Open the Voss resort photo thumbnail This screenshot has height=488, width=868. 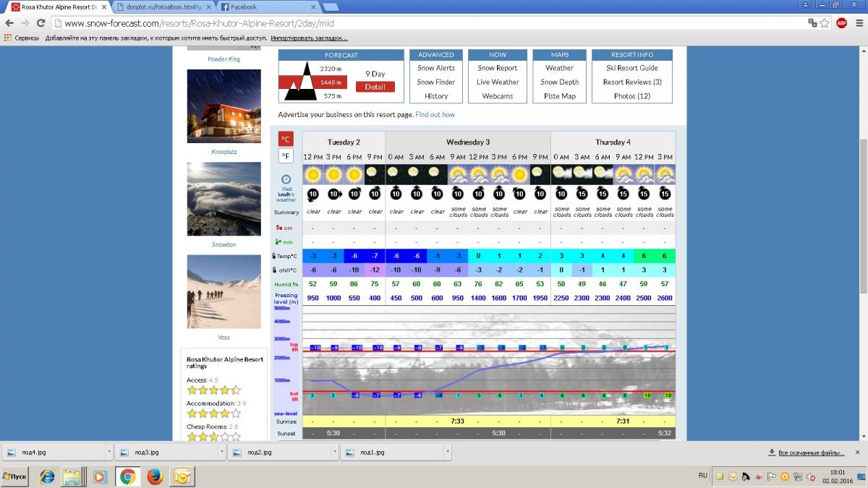click(x=224, y=292)
